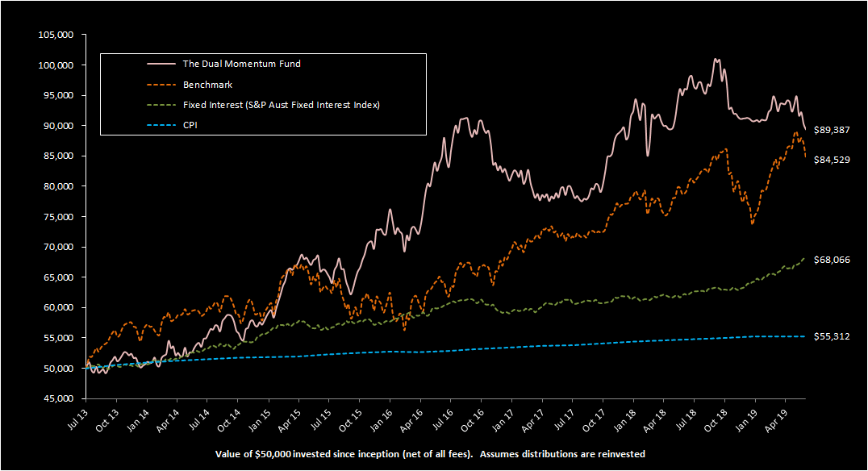The height and width of the screenshot is (471, 868).
Task: Click the blue dashed CPI line sample
Action: [x=161, y=124]
